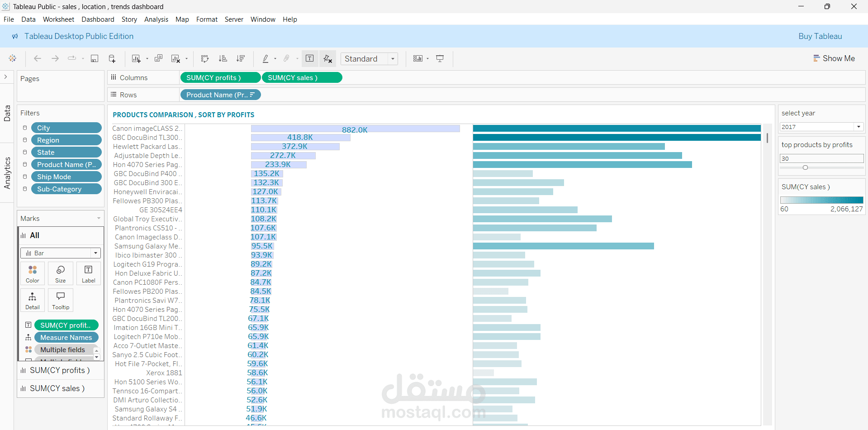Toggle Show Mark Labels toolbar button
Image resolution: width=868 pixels, height=430 pixels.
point(310,58)
